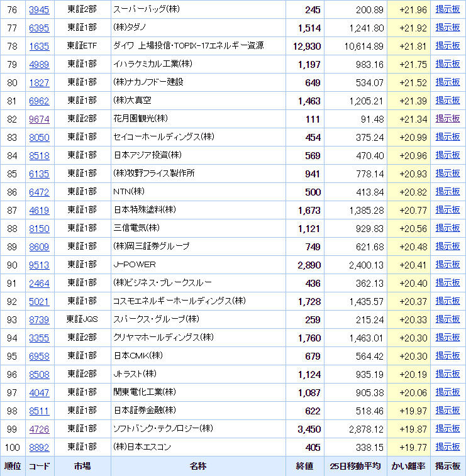Click the コード column header

(x=39, y=466)
